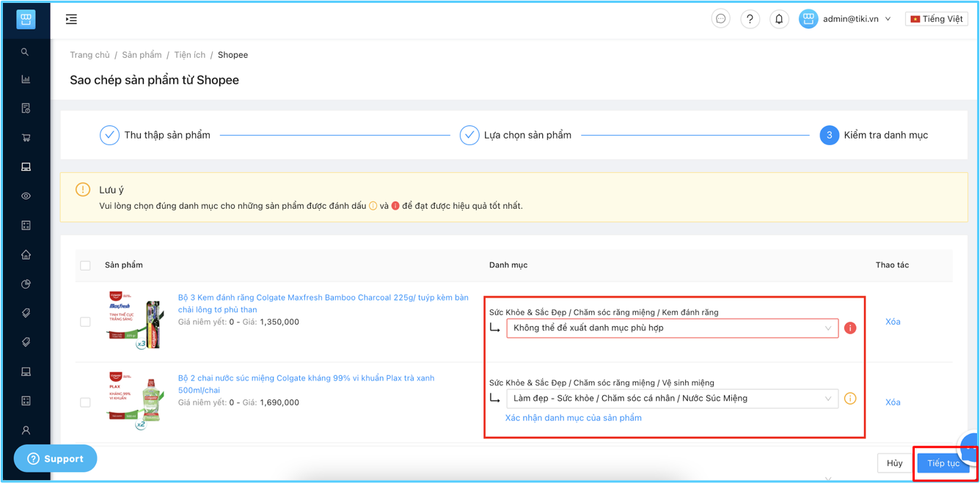Open the order document icon in sidebar
980x483 pixels.
[26, 108]
